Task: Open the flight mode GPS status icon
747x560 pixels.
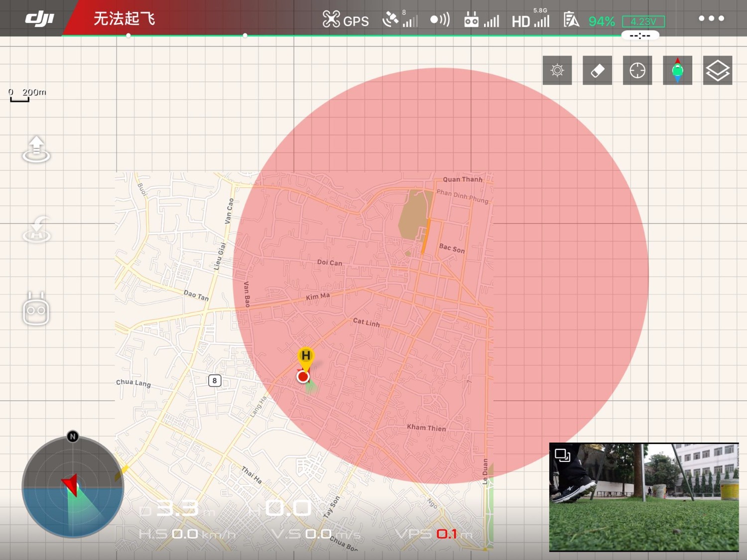Action: [x=346, y=20]
